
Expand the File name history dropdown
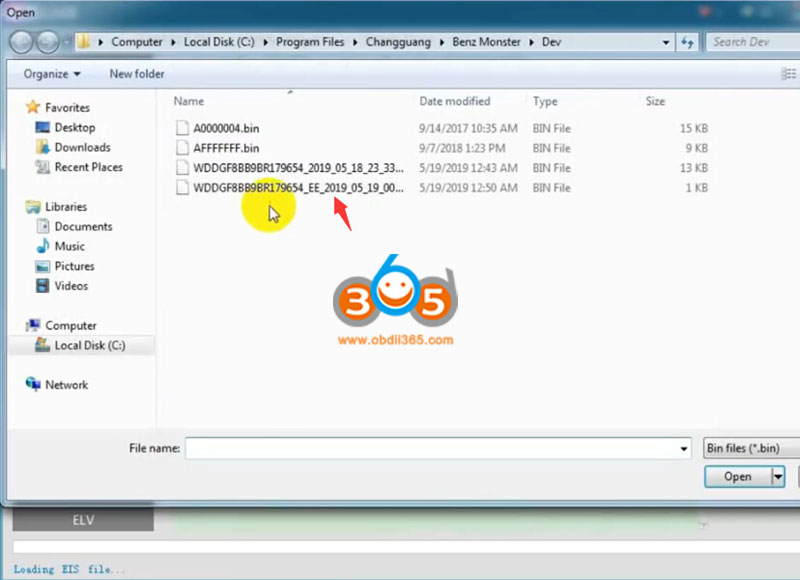[x=684, y=449]
